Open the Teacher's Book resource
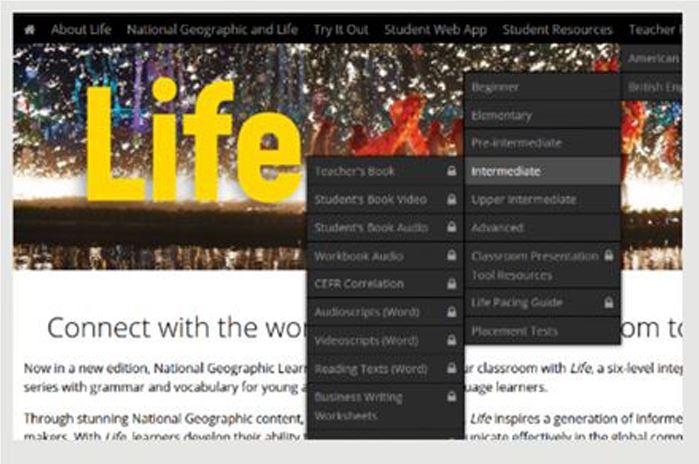Image resolution: width=699 pixels, height=464 pixels. tap(386, 171)
